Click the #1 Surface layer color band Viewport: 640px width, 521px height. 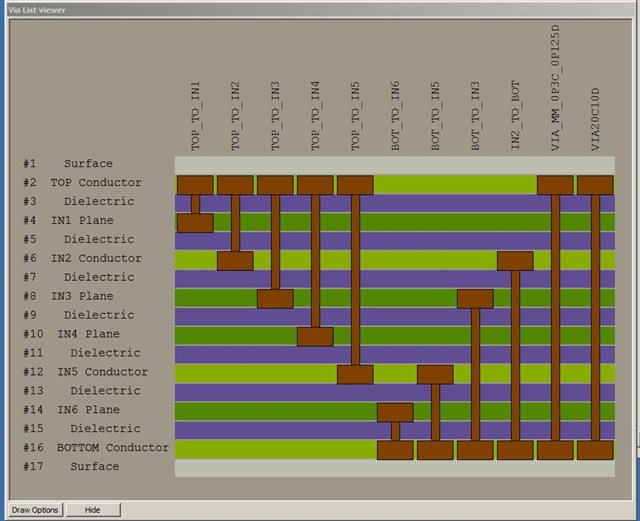(x=395, y=164)
